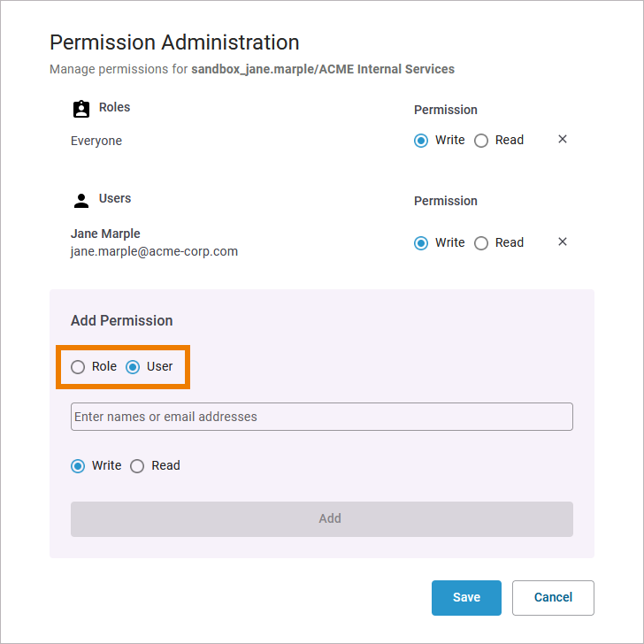Save the permission changes
Viewport: 644px width, 644px height.
click(x=466, y=597)
